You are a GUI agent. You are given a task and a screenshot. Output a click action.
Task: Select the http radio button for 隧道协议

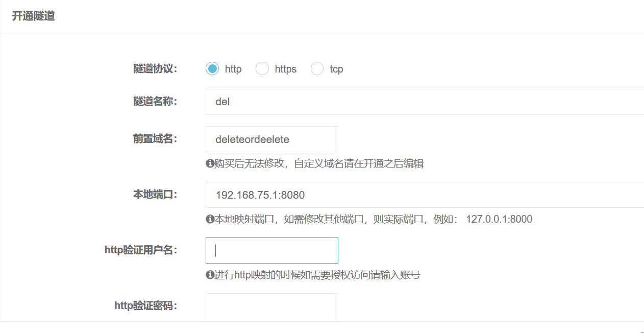(x=212, y=68)
